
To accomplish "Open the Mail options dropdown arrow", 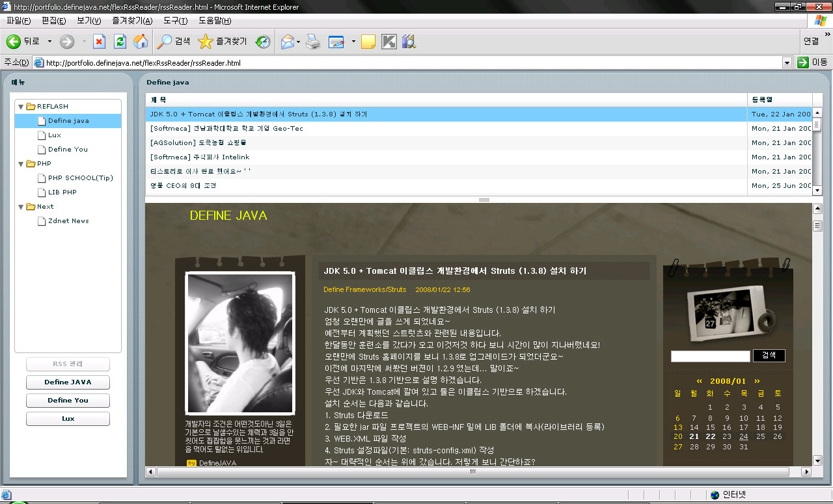I will [299, 42].
